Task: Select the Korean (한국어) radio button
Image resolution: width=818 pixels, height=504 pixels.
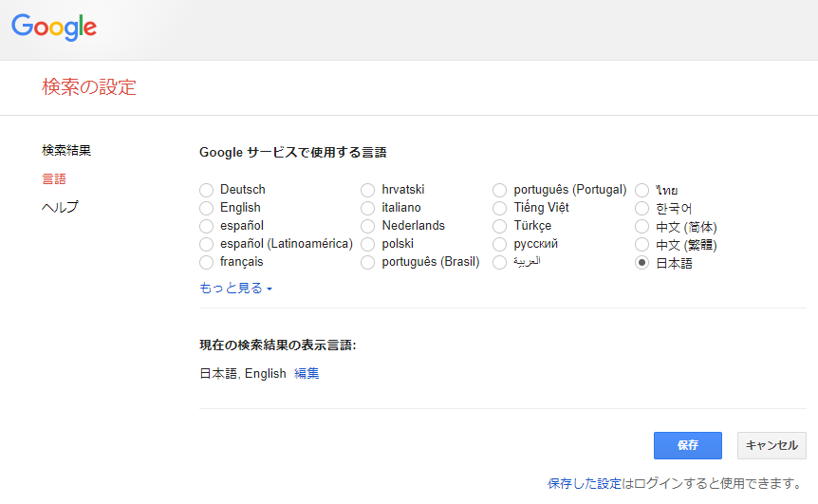Action: coord(642,209)
